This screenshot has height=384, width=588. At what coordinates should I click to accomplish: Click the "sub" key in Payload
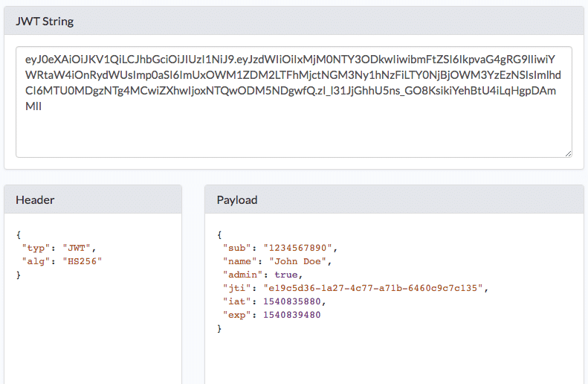(x=235, y=248)
